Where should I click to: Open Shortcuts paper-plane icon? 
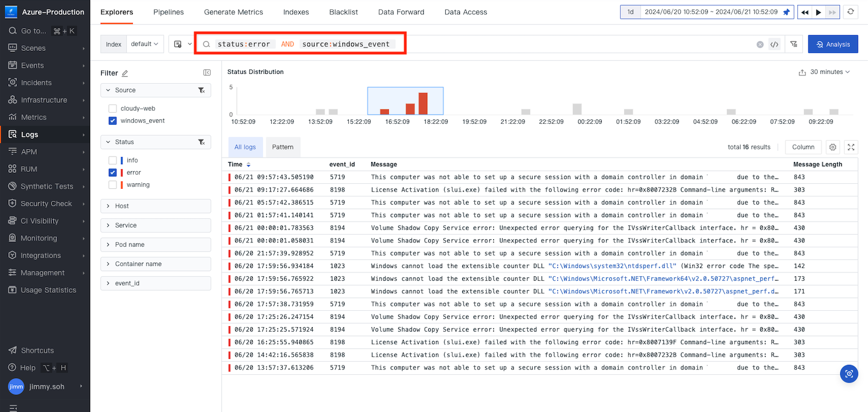[x=12, y=350]
